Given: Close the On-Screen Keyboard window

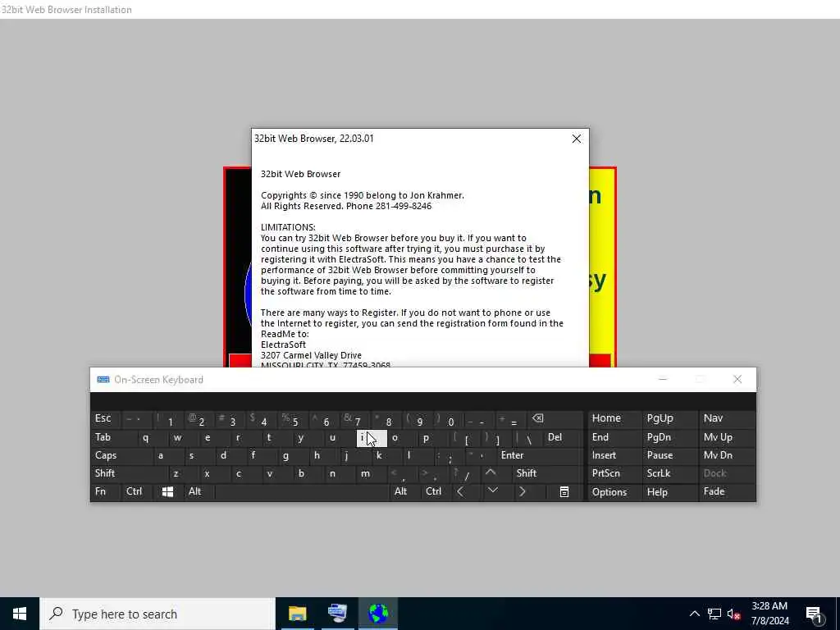Looking at the screenshot, I should (x=737, y=379).
